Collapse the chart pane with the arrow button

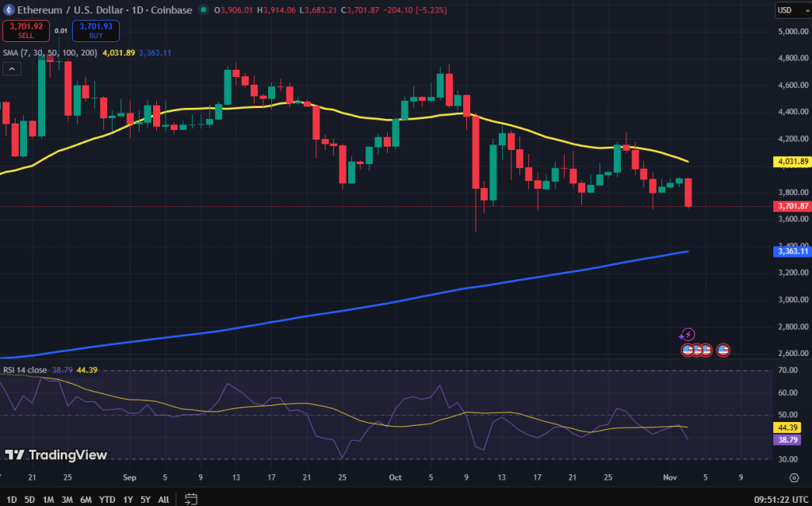click(x=11, y=68)
